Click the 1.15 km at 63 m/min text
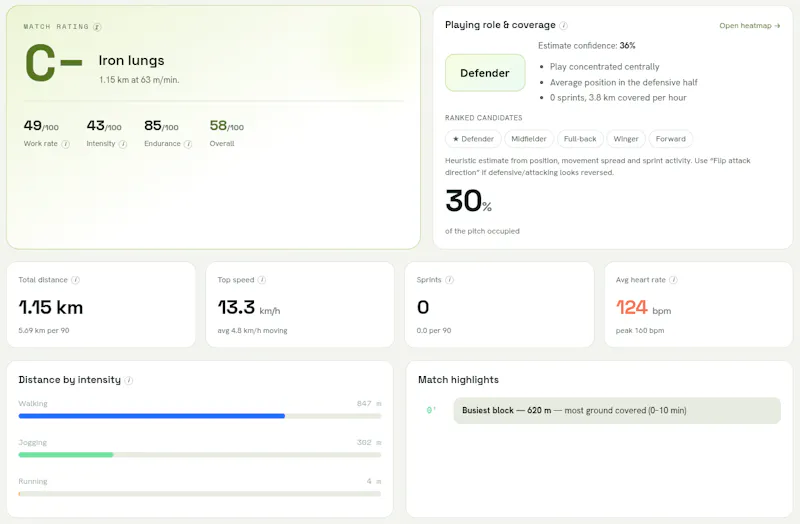This screenshot has height=524, width=800. pos(139,80)
